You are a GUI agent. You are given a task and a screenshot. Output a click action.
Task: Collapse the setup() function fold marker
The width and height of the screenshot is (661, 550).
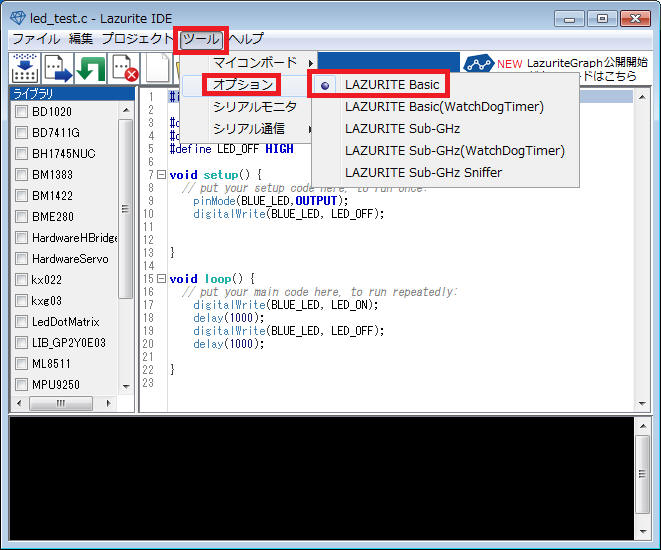[161, 174]
